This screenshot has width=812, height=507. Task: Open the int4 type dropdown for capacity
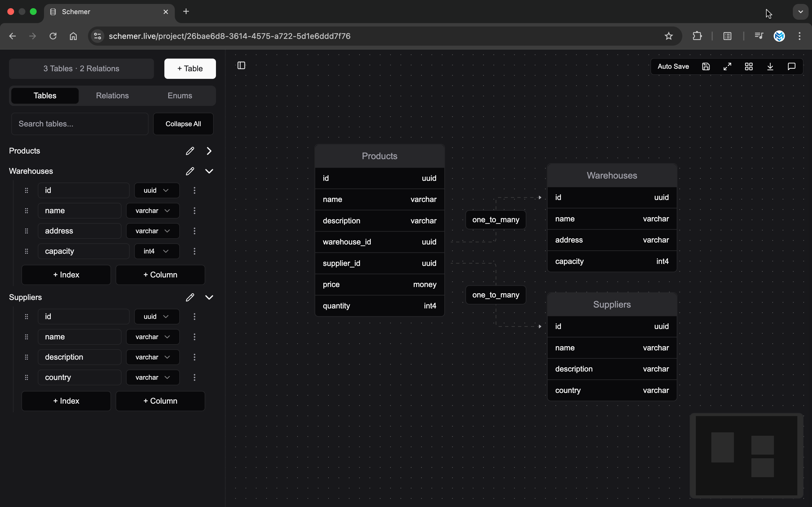[156, 251]
